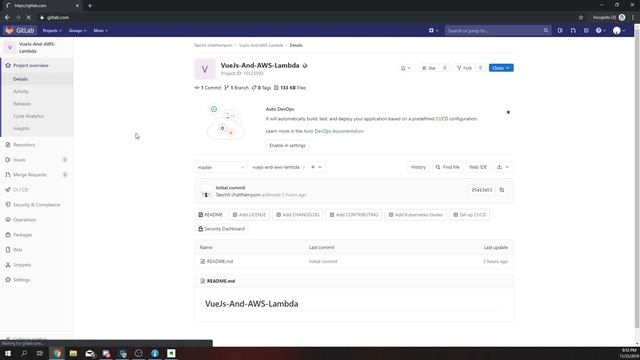Open the download source code dropdown
Screen dimensions: 640x360
pyautogui.click(x=502, y=167)
